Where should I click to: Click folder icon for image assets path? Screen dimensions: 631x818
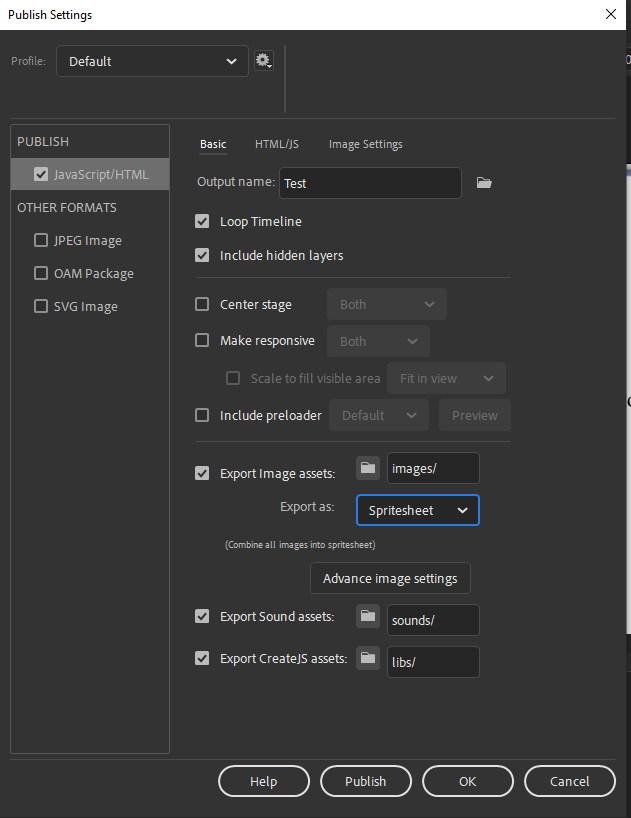click(x=368, y=468)
